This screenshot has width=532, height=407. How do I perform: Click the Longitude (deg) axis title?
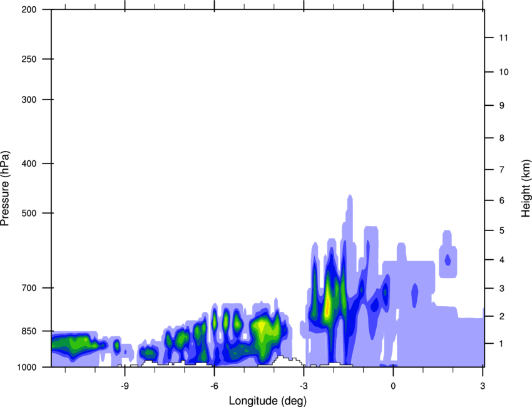pos(267,401)
